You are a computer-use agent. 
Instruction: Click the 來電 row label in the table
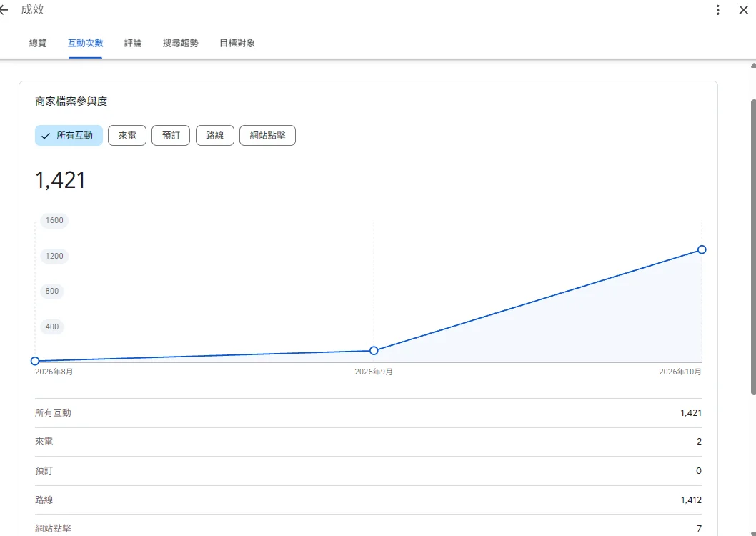[x=44, y=442]
